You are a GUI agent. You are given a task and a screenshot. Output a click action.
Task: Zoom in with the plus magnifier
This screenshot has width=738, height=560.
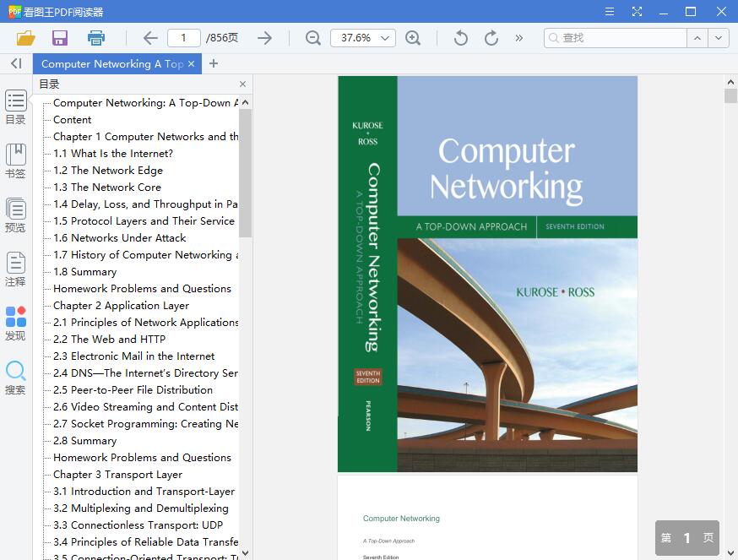click(413, 38)
